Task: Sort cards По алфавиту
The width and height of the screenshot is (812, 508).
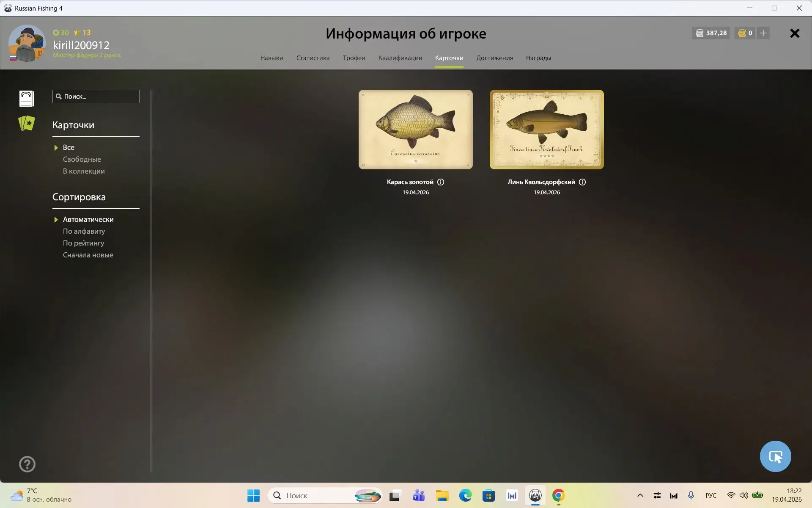Action: click(84, 231)
